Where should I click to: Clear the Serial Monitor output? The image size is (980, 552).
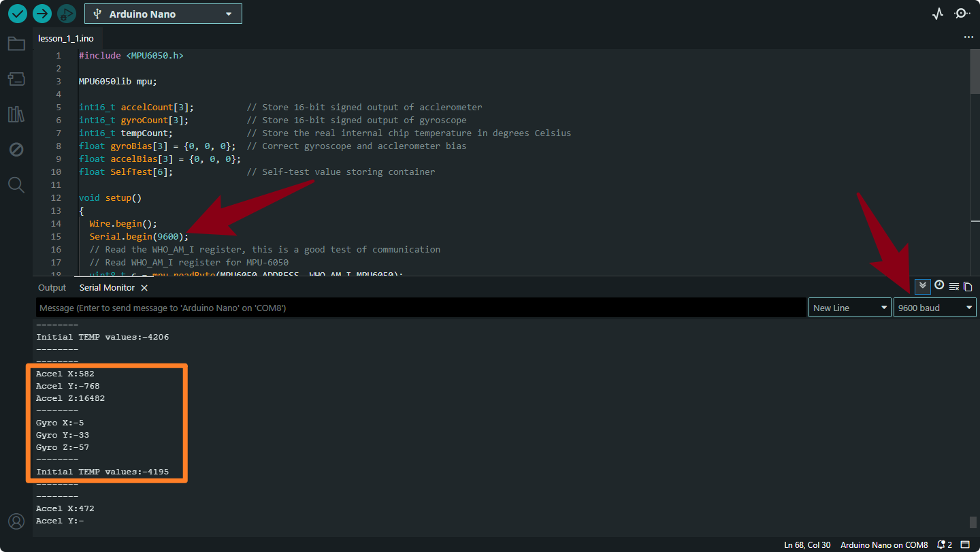coord(954,287)
